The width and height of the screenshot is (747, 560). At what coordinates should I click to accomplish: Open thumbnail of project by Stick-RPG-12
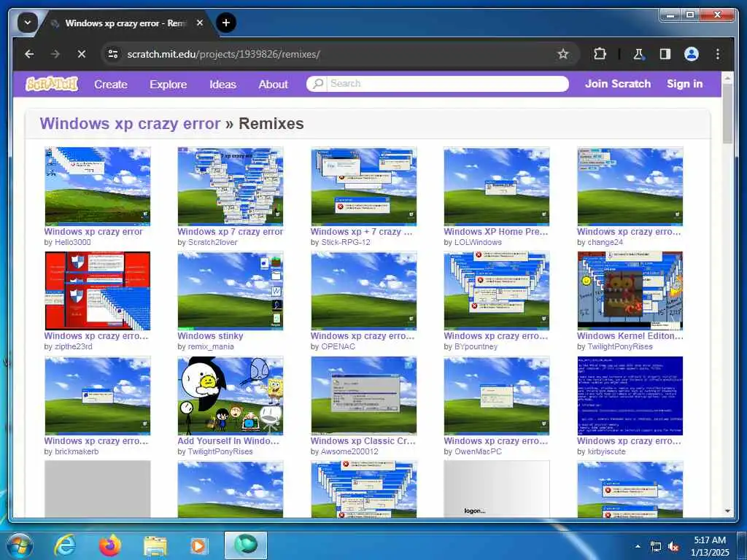[363, 186]
